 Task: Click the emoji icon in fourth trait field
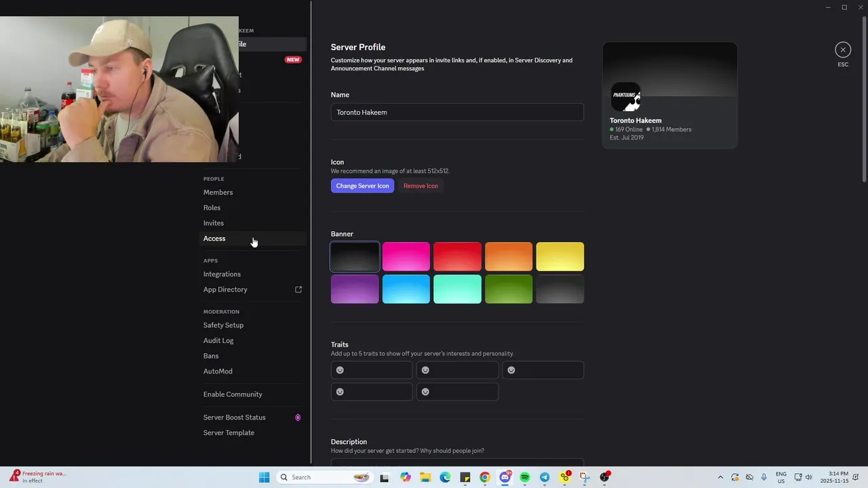tap(340, 392)
